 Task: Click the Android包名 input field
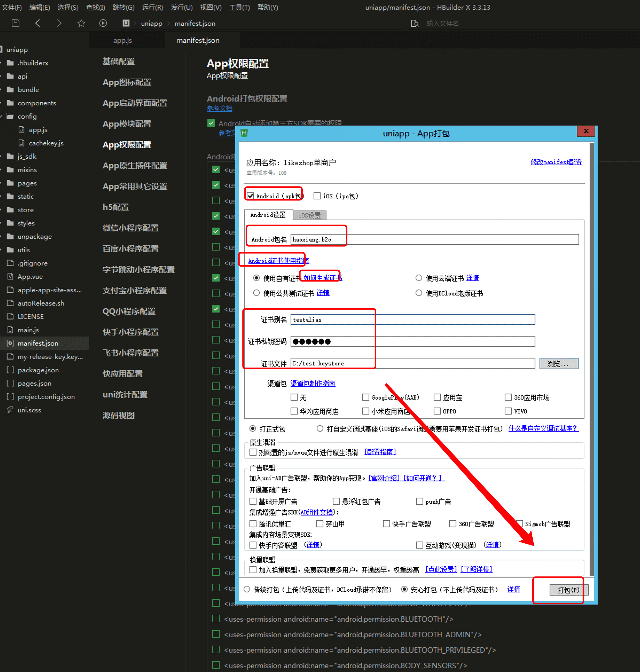(434, 239)
